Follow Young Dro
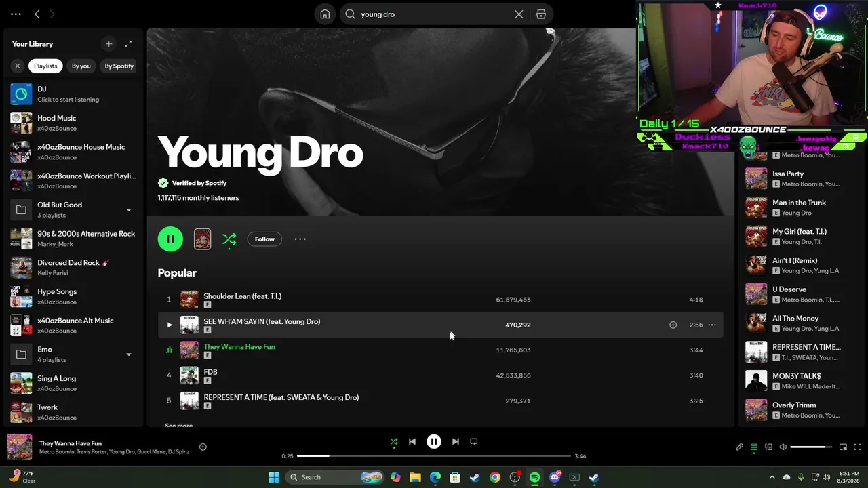868x488 pixels. 264,239
